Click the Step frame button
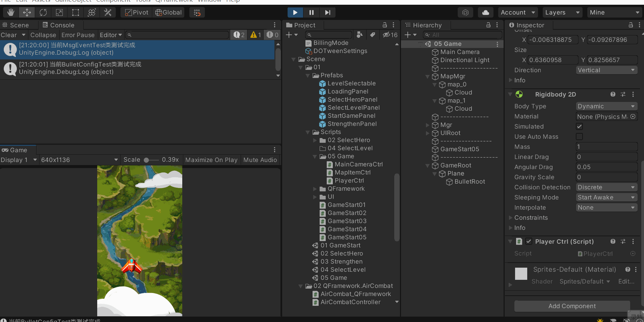 328,12
